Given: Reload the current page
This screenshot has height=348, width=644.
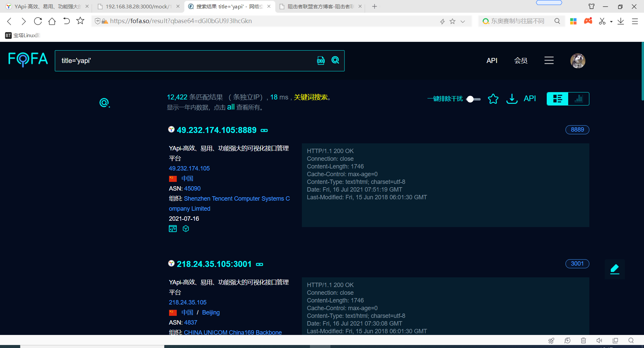Looking at the screenshot, I should 38,21.
